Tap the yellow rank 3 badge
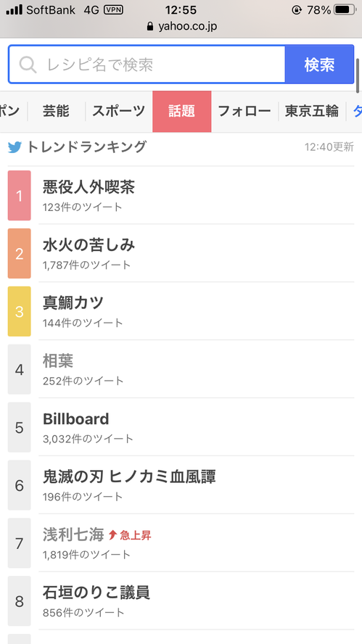Viewport: 362px width, 644px height. pyautogui.click(x=20, y=311)
